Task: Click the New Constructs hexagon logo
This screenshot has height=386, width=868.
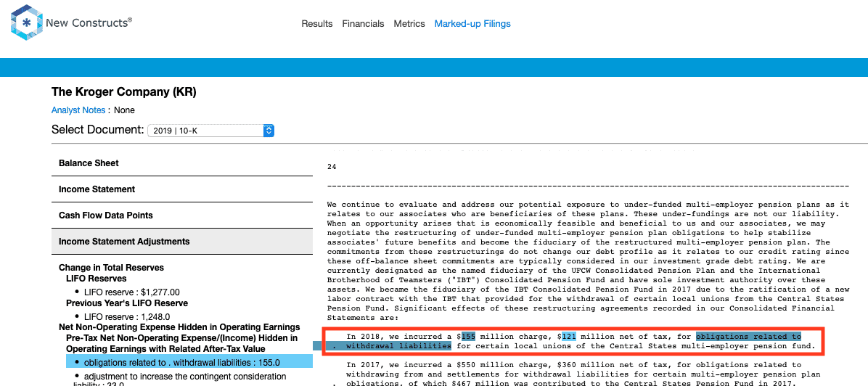Action: pyautogui.click(x=26, y=22)
